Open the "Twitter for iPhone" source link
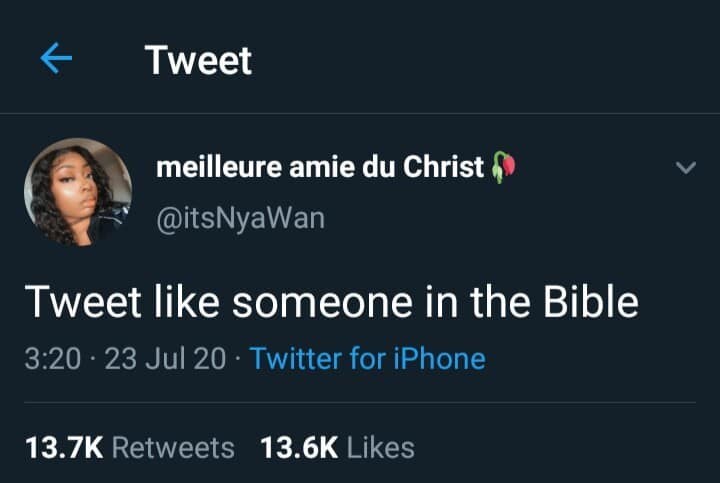Screen dimensions: 720x483 pyautogui.click(x=367, y=358)
